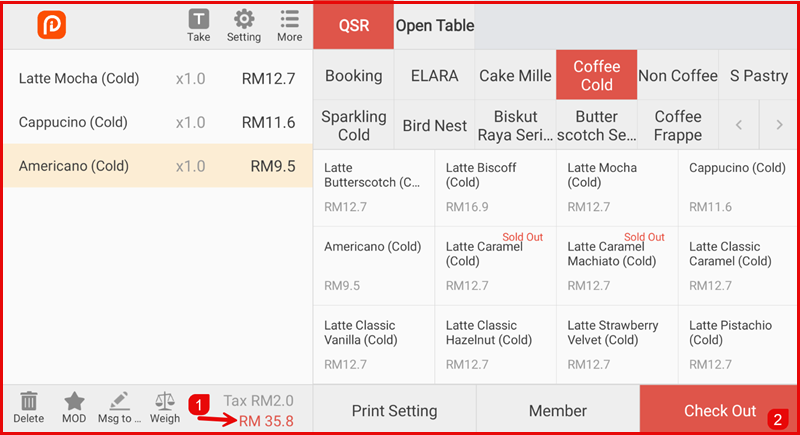Click the Member button
Screen dimensions: 800x435
pyautogui.click(x=557, y=410)
